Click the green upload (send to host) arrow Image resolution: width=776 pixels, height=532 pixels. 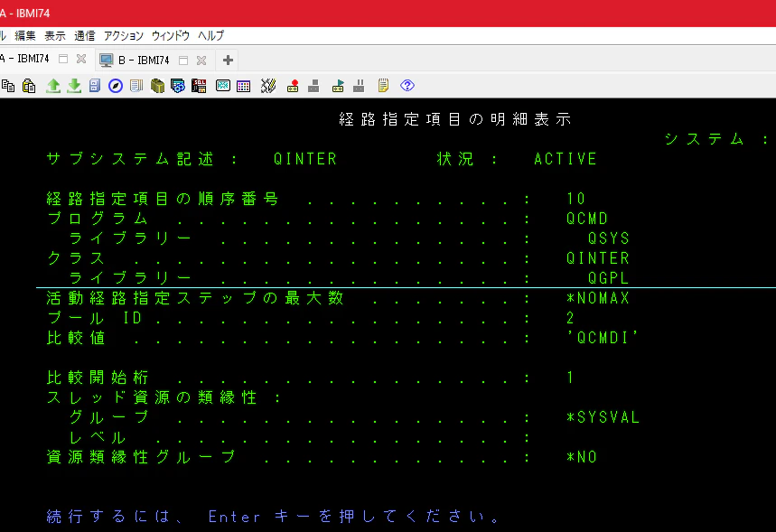53,86
